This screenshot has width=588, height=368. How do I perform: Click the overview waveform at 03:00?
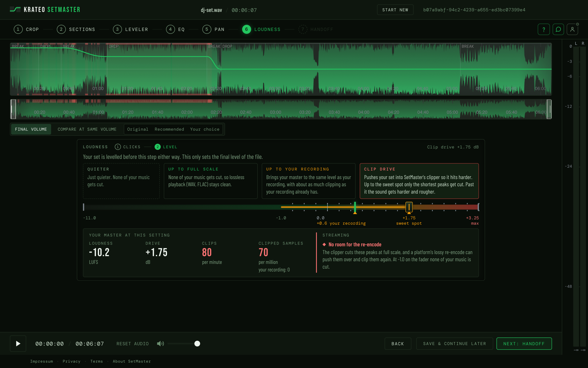pyautogui.click(x=276, y=109)
